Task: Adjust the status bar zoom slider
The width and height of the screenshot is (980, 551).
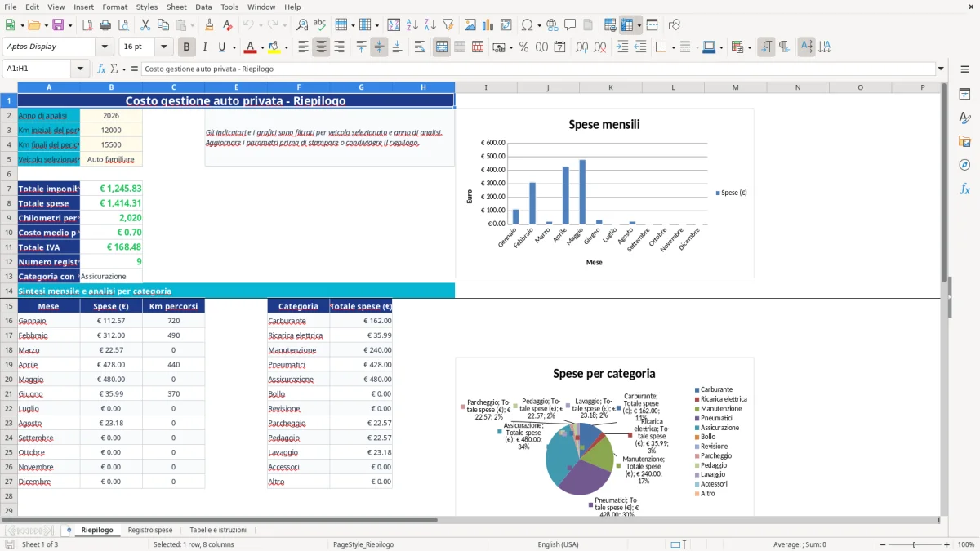Action: pyautogui.click(x=914, y=544)
